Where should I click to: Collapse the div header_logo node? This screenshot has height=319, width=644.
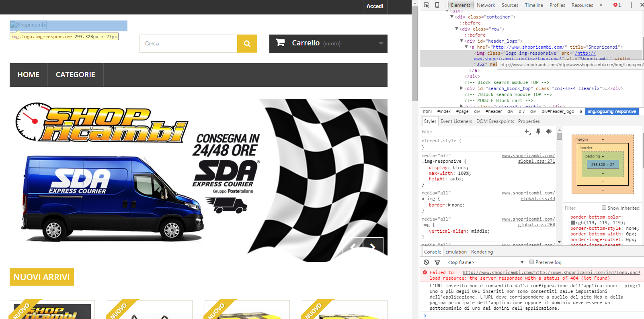coord(461,41)
